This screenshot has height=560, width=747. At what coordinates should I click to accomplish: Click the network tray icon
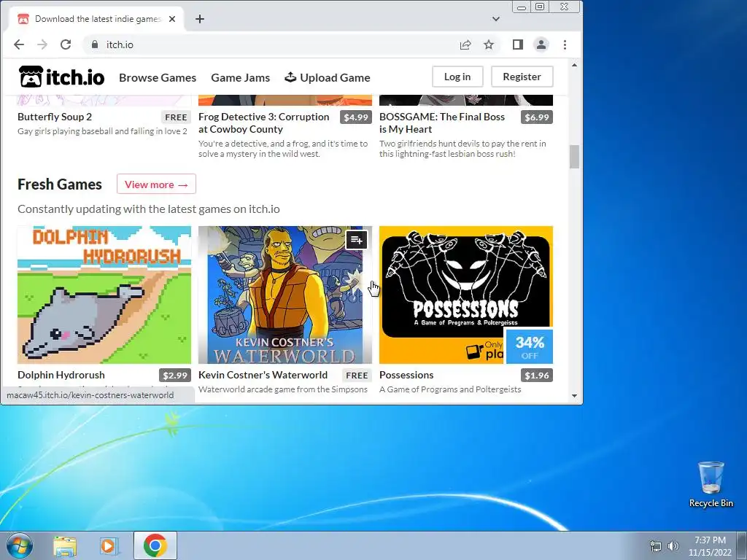point(656,546)
